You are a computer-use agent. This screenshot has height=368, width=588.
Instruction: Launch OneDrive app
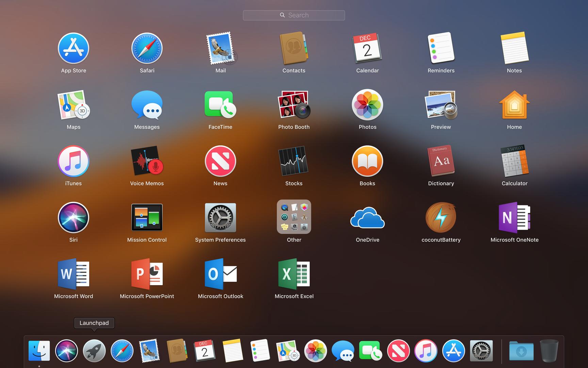(x=367, y=217)
